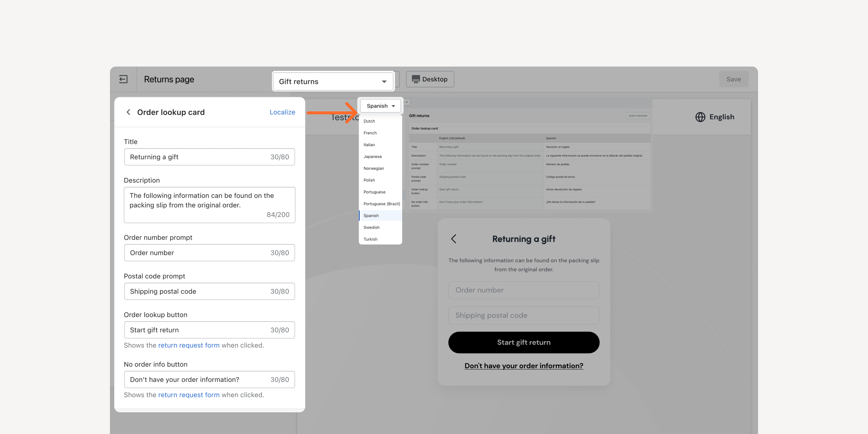Click the 'Returns page' header title
868x434 pixels.
coord(169,80)
